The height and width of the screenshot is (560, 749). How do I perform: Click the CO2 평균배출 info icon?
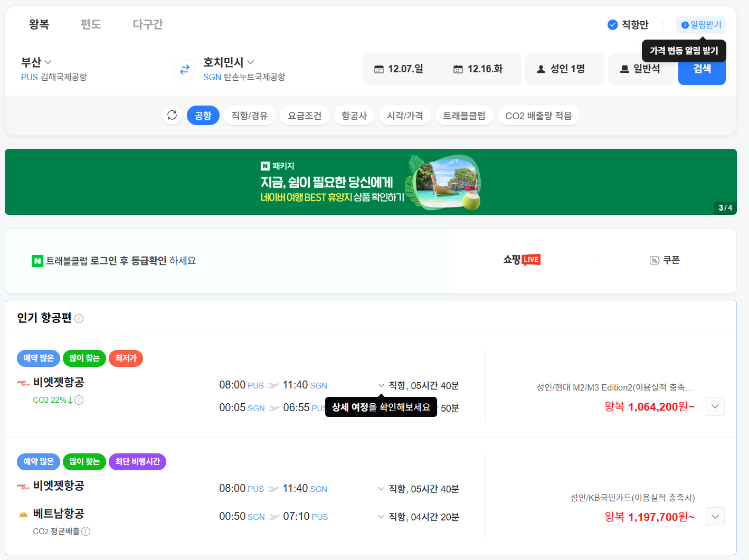click(86, 531)
